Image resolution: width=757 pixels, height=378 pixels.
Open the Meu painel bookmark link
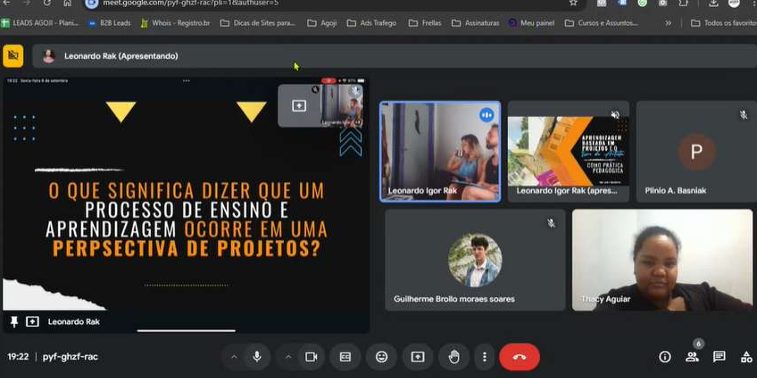532,23
